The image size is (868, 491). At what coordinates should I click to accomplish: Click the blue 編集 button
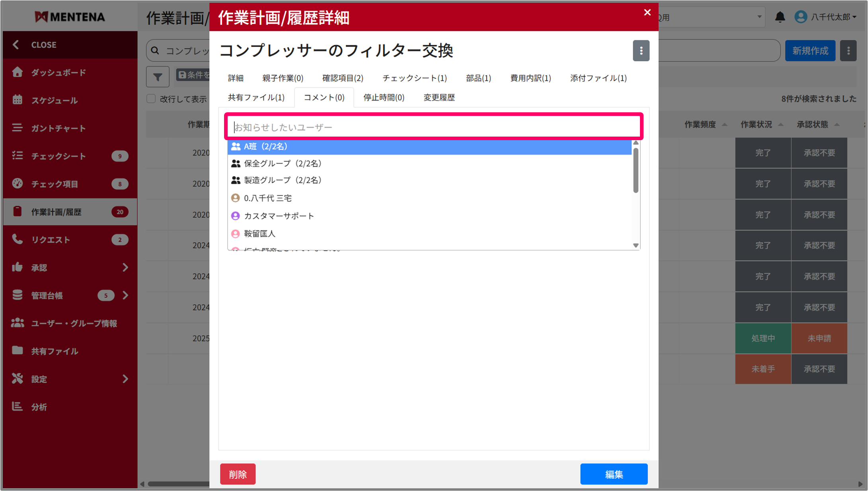click(x=613, y=474)
